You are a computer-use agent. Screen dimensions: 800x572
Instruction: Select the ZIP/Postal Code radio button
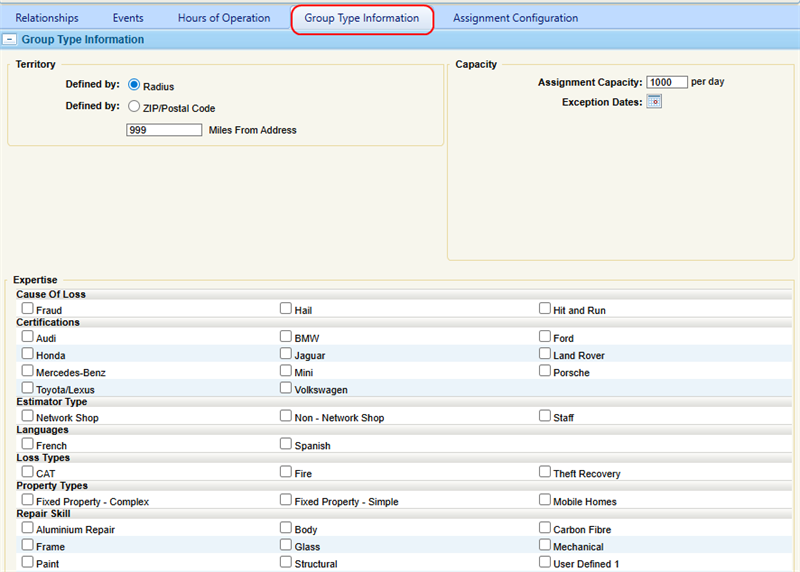[x=134, y=106]
